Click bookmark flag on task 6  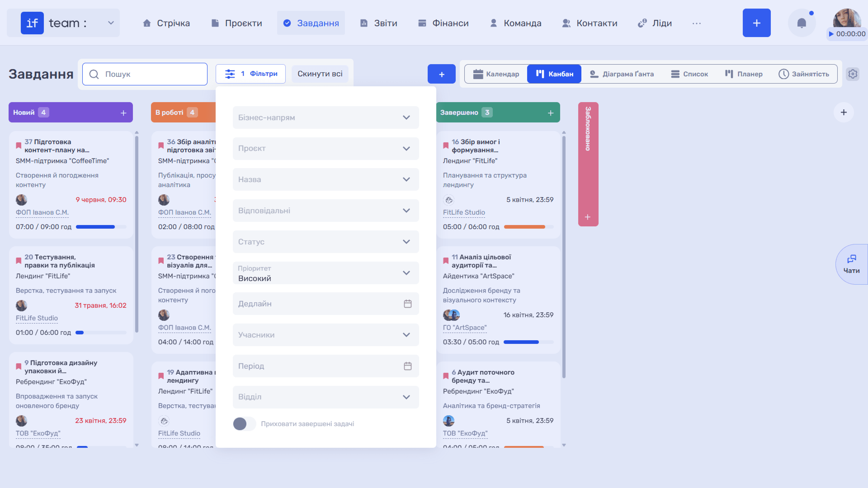click(446, 376)
